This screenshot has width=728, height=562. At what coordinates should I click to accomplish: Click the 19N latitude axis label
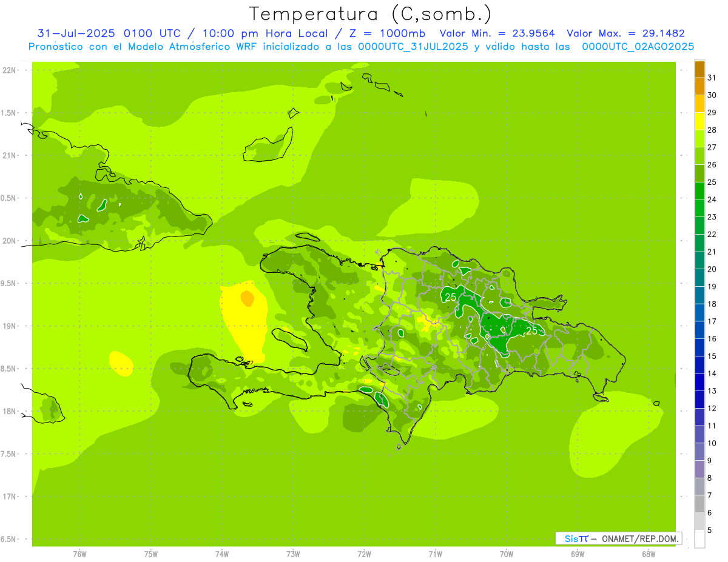click(9, 326)
